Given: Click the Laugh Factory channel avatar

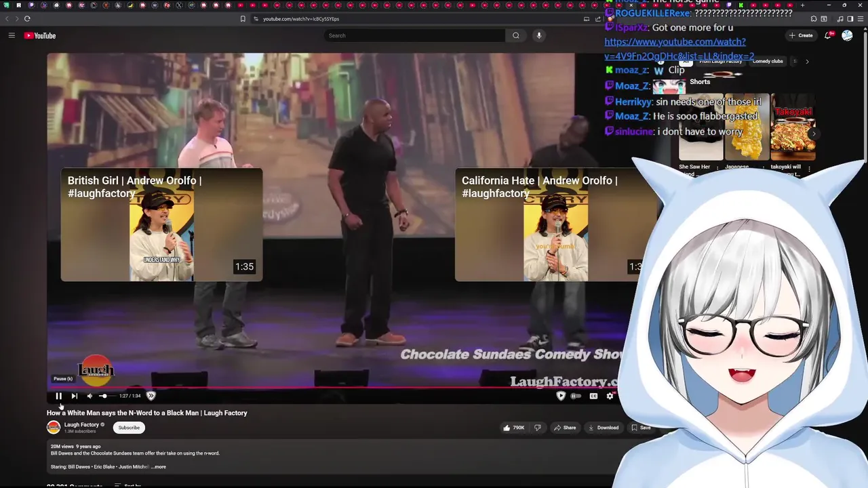Looking at the screenshot, I should tap(54, 428).
